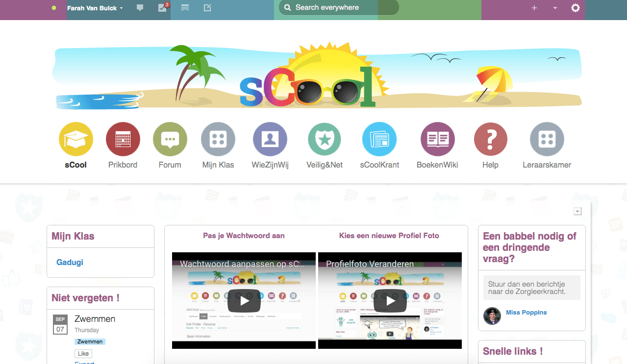Expand the top bar down-arrow menu

[x=555, y=8]
